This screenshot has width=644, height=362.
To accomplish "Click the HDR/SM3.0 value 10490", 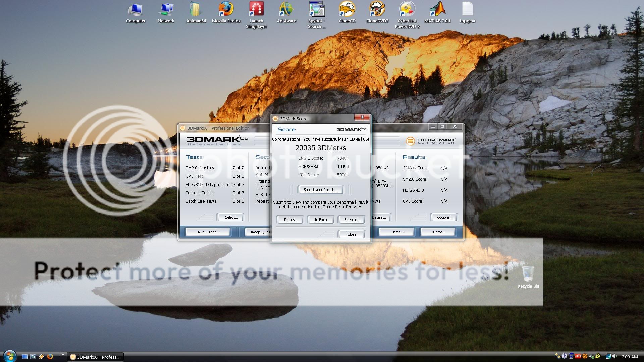I will point(343,166).
